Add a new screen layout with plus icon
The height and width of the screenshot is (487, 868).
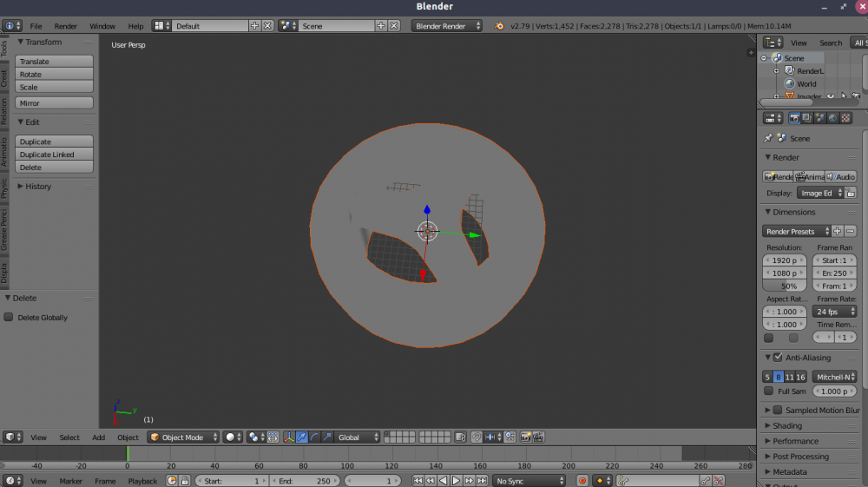click(x=254, y=26)
